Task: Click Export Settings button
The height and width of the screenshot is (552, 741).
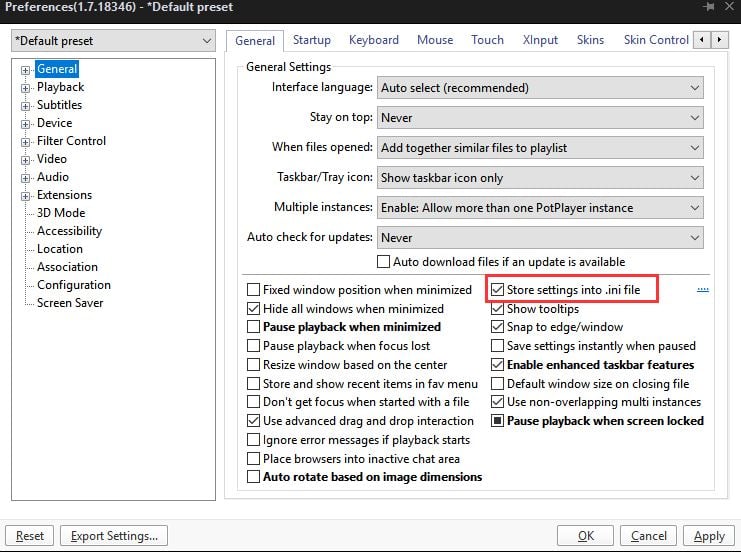Action: (x=114, y=535)
